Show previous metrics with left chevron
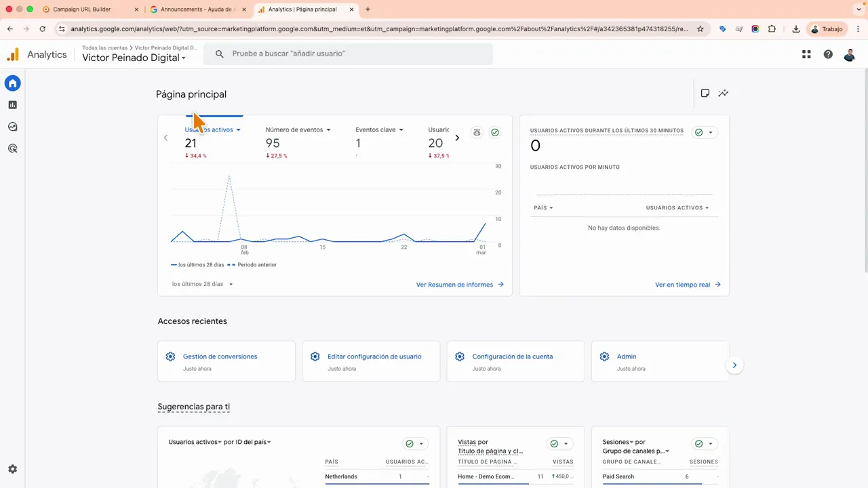Viewport: 868px width, 488px height. point(165,138)
